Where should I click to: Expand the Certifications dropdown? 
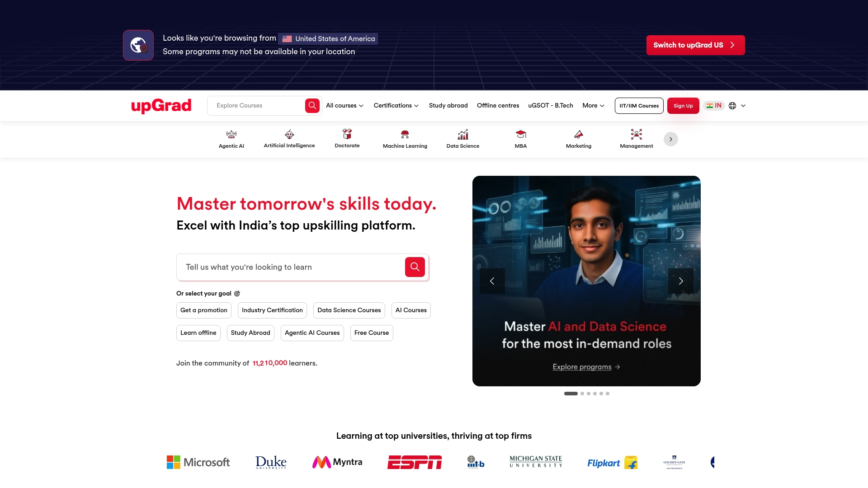pyautogui.click(x=396, y=106)
